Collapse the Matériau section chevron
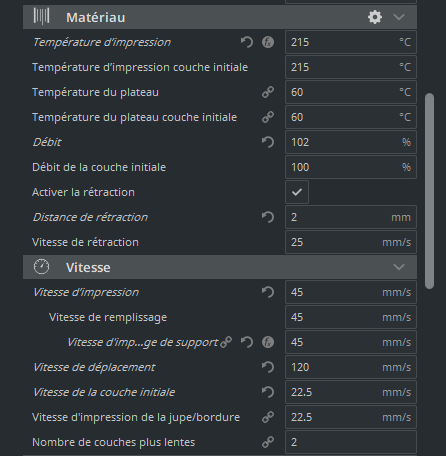This screenshot has width=446, height=456. [399, 17]
